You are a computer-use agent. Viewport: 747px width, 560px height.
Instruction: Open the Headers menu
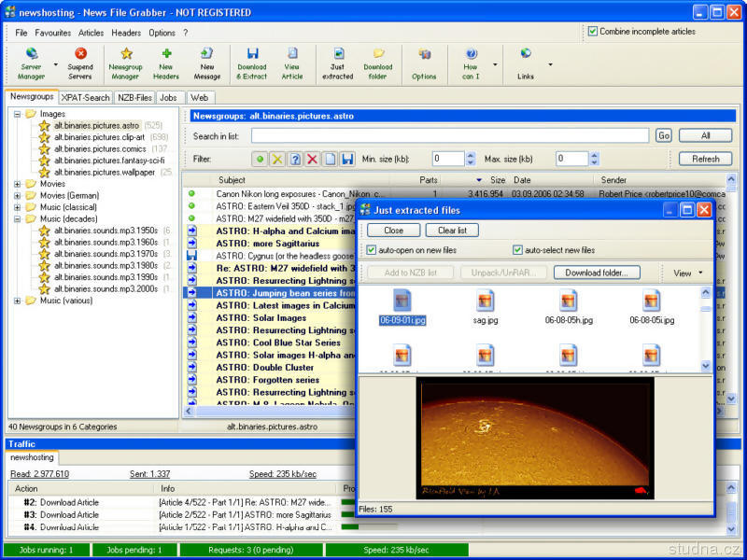click(126, 33)
